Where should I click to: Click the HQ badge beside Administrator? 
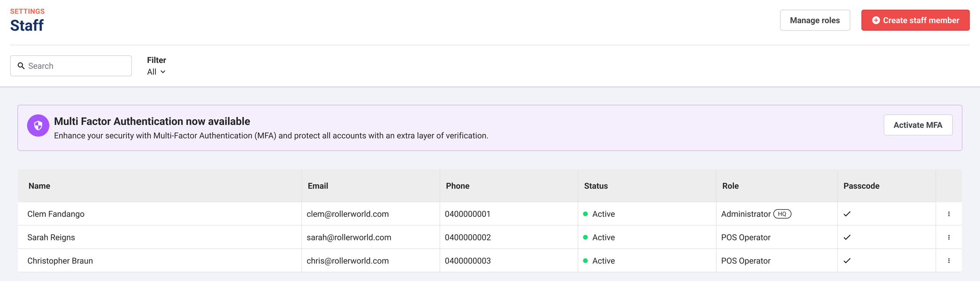[782, 214]
